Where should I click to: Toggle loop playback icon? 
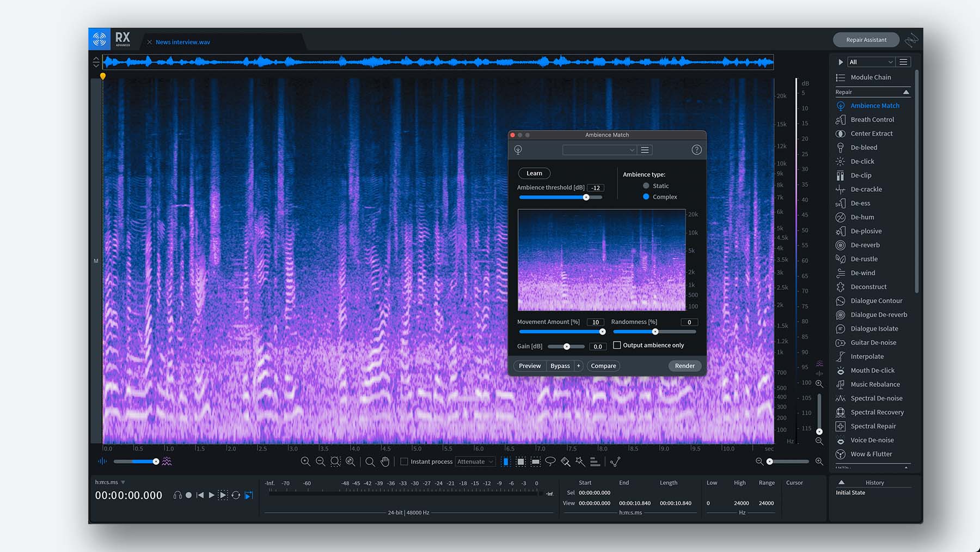click(236, 495)
